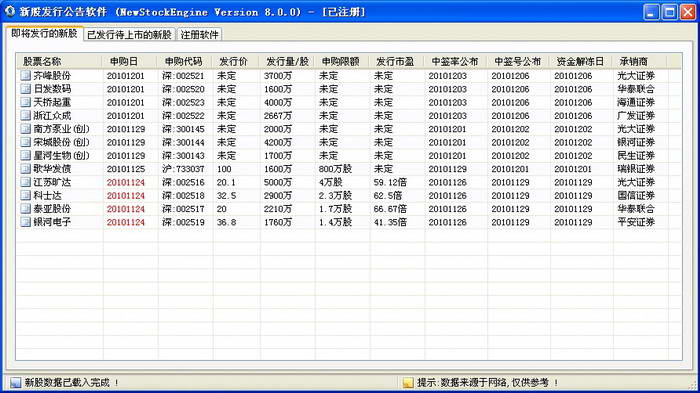The image size is (700, 393).
Task: Click the row icon next to 天桥起重
Action: coord(25,102)
